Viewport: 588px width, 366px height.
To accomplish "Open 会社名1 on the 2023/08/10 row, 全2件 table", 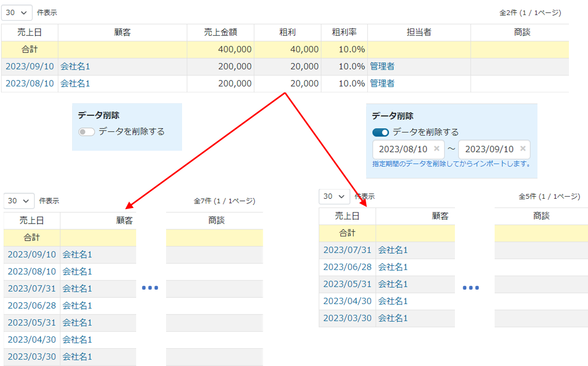I will [x=75, y=83].
